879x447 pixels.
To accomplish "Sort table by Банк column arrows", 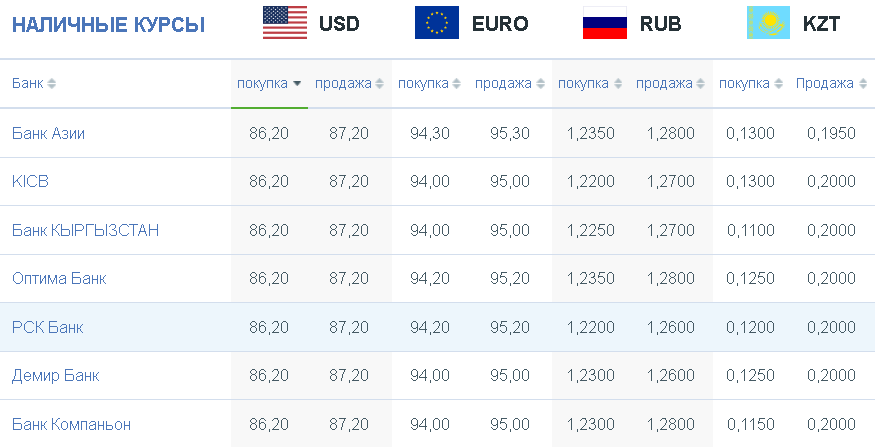I will (52, 84).
